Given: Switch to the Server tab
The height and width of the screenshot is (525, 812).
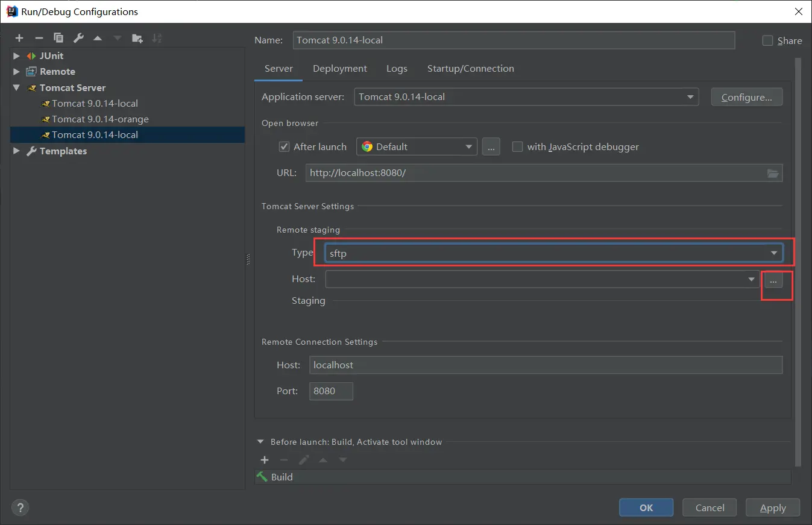Looking at the screenshot, I should click(x=279, y=69).
